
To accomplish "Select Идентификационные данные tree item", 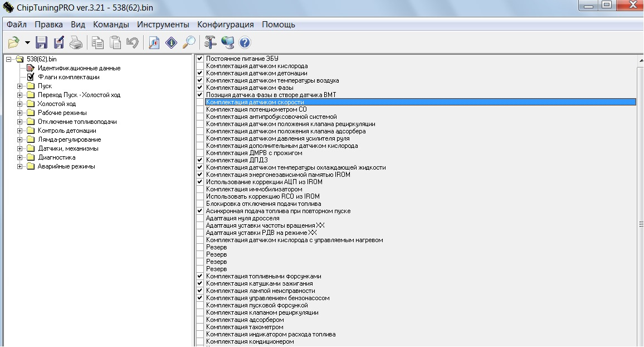I will click(x=79, y=68).
